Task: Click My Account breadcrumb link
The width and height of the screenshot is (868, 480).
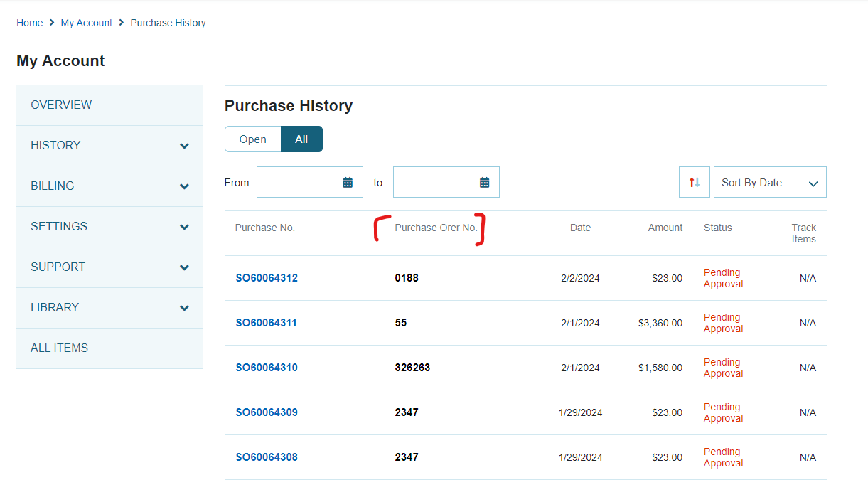Action: pos(86,23)
